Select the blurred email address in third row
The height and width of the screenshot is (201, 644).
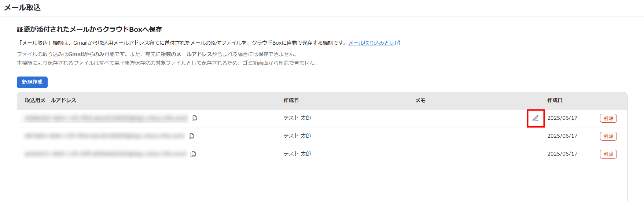[106, 154]
